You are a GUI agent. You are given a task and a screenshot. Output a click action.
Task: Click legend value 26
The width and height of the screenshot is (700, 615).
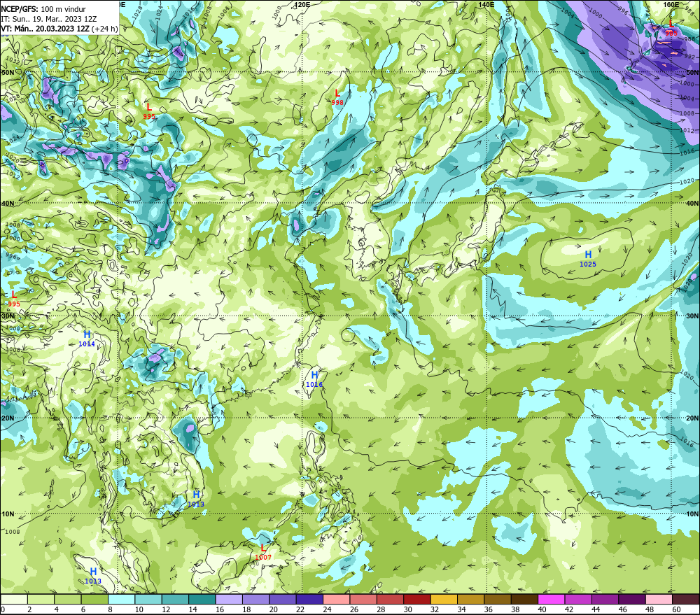pos(354,609)
